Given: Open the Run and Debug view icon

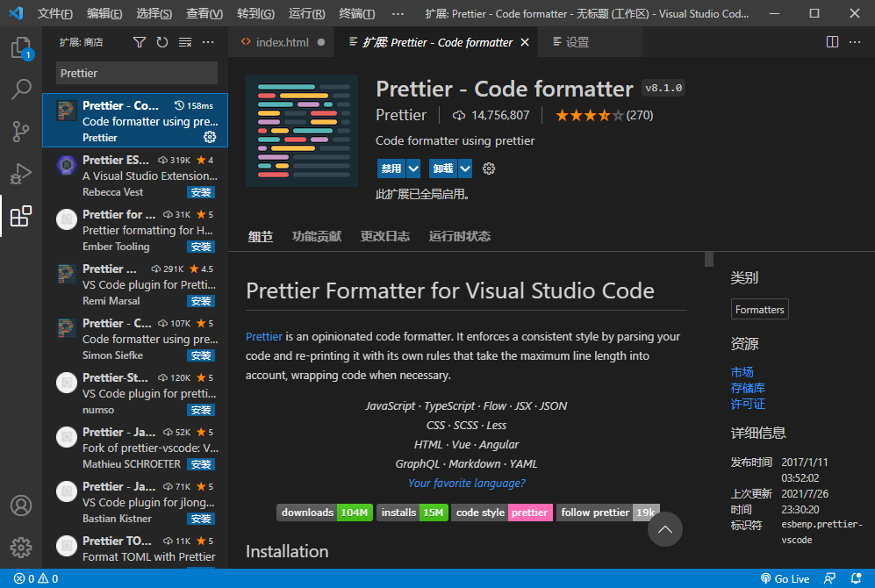Looking at the screenshot, I should (21, 174).
